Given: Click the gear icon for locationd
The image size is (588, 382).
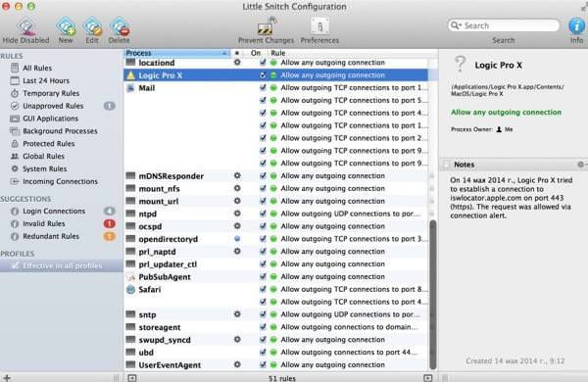Looking at the screenshot, I should pyautogui.click(x=237, y=63).
